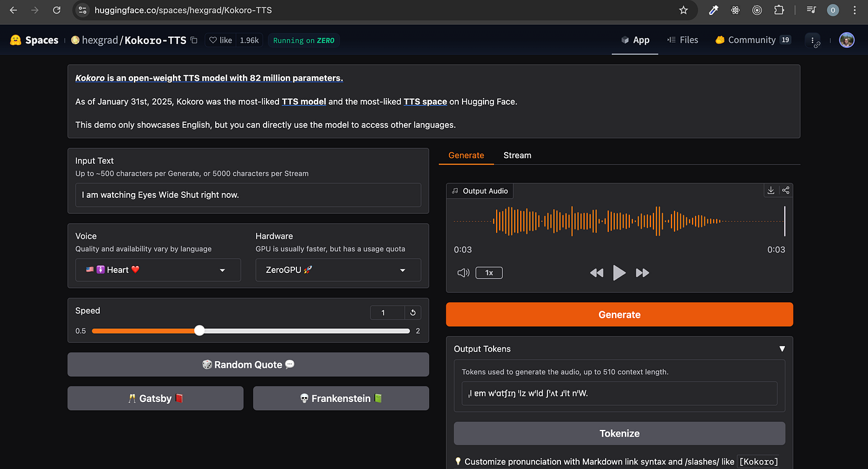Open the site information icon in address bar
Image resolution: width=868 pixels, height=469 pixels.
tap(83, 10)
